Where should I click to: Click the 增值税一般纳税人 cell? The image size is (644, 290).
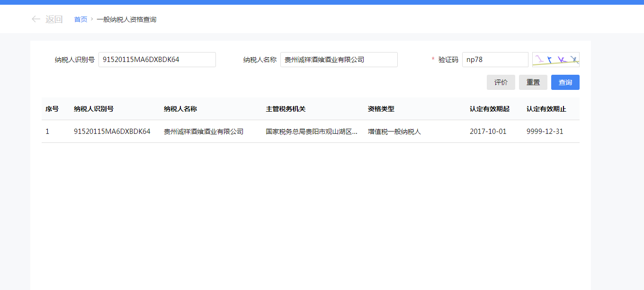(394, 132)
